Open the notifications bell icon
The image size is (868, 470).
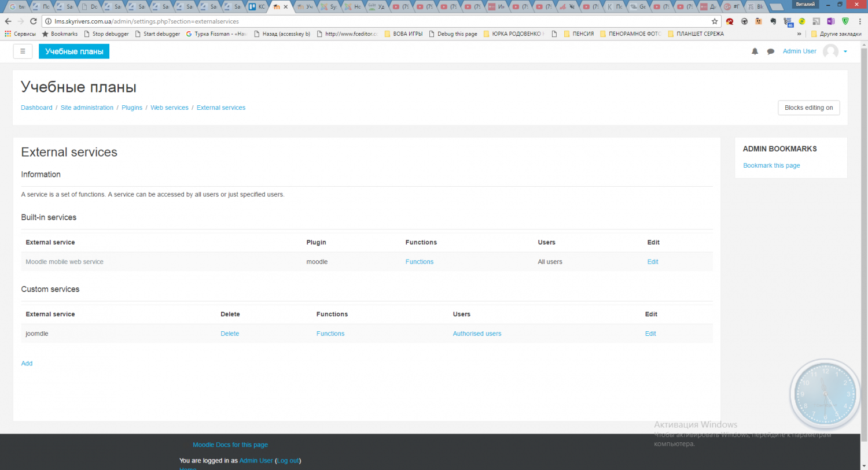click(x=755, y=51)
